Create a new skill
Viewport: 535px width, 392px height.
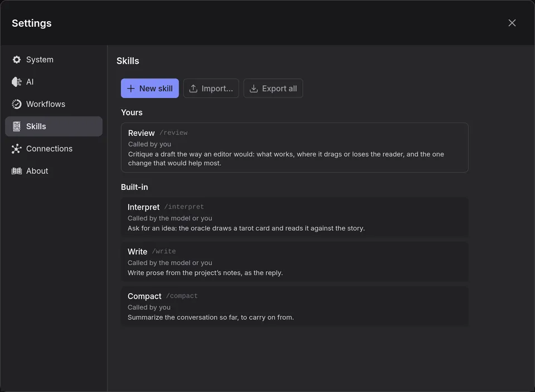coord(150,89)
